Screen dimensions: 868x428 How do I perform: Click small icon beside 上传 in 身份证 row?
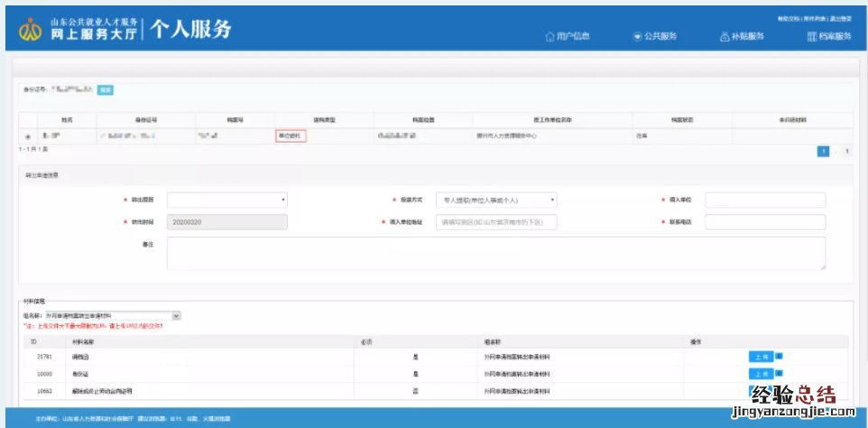click(779, 374)
